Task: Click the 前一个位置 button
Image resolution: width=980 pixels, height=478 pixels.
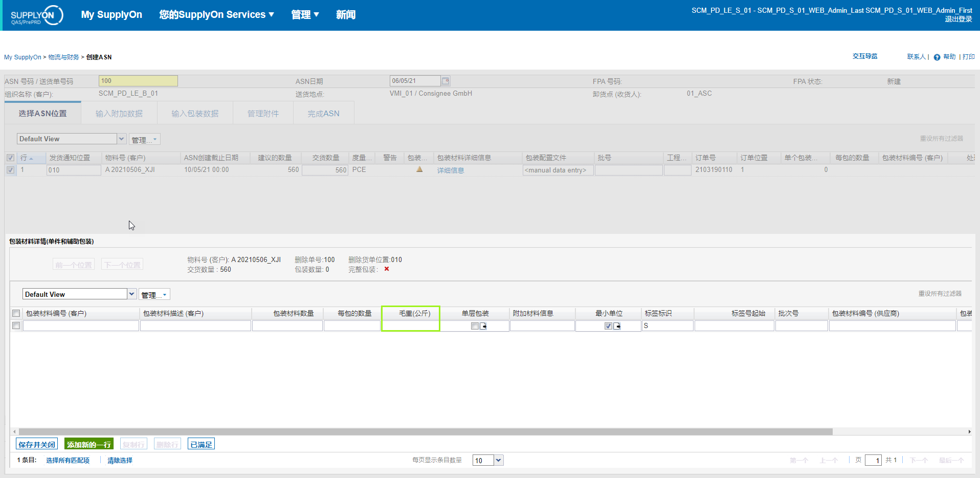Action: tap(74, 265)
